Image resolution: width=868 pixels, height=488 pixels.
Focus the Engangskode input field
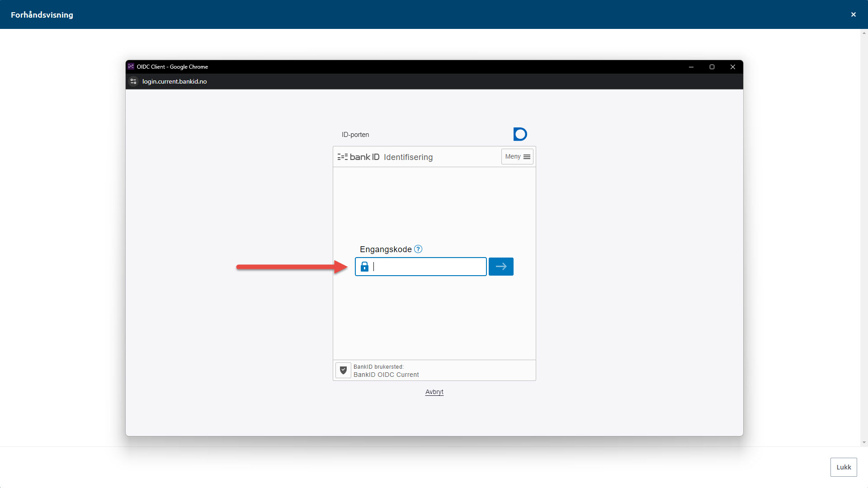pos(427,267)
